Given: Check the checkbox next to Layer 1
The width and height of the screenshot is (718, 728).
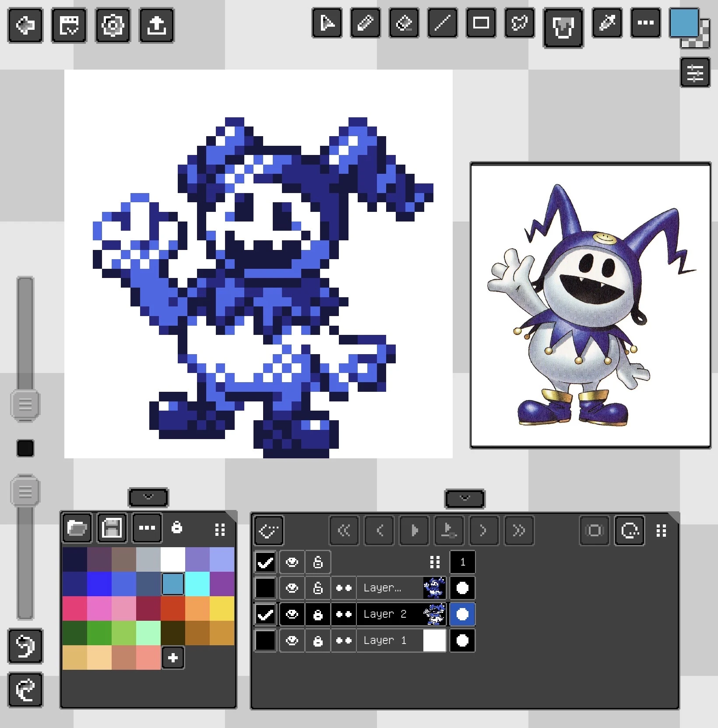Looking at the screenshot, I should 265,640.
